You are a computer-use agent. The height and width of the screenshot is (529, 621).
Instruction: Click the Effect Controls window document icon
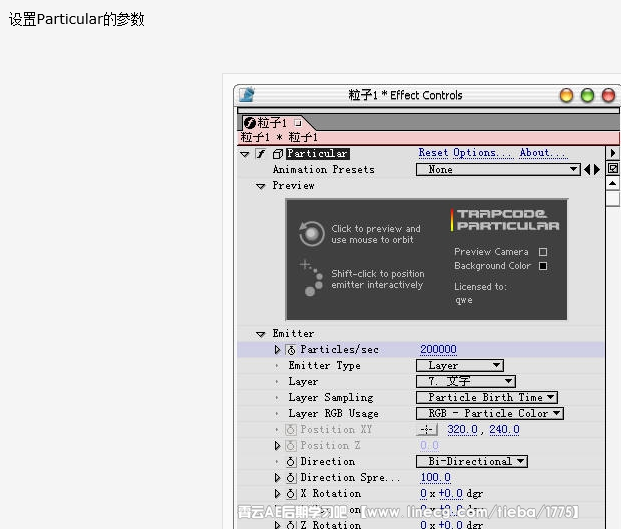coord(247,95)
